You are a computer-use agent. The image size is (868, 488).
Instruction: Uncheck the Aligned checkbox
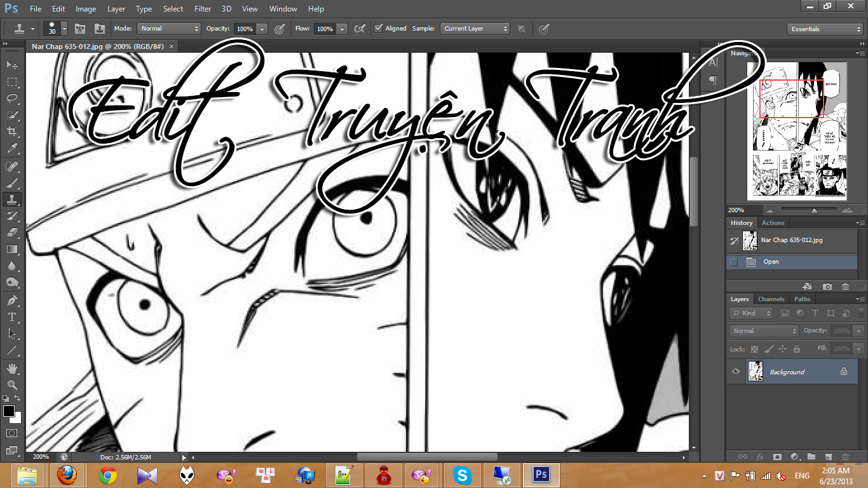pyautogui.click(x=379, y=28)
